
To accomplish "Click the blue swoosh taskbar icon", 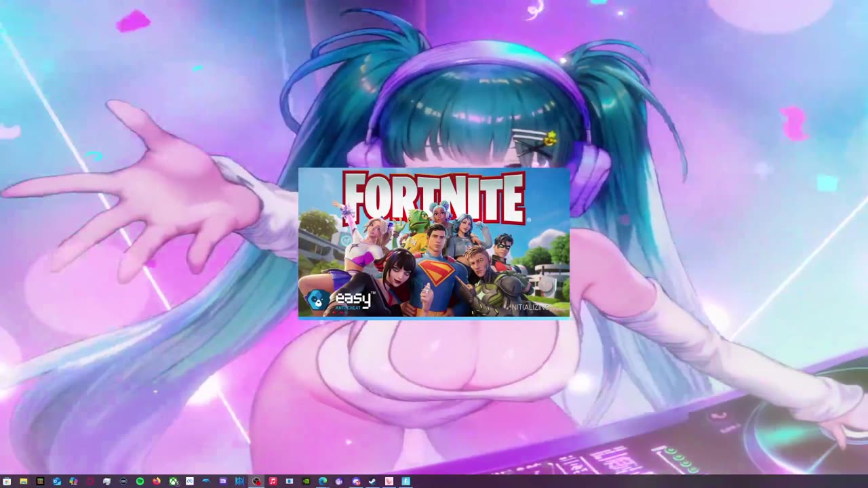I will pos(206,481).
